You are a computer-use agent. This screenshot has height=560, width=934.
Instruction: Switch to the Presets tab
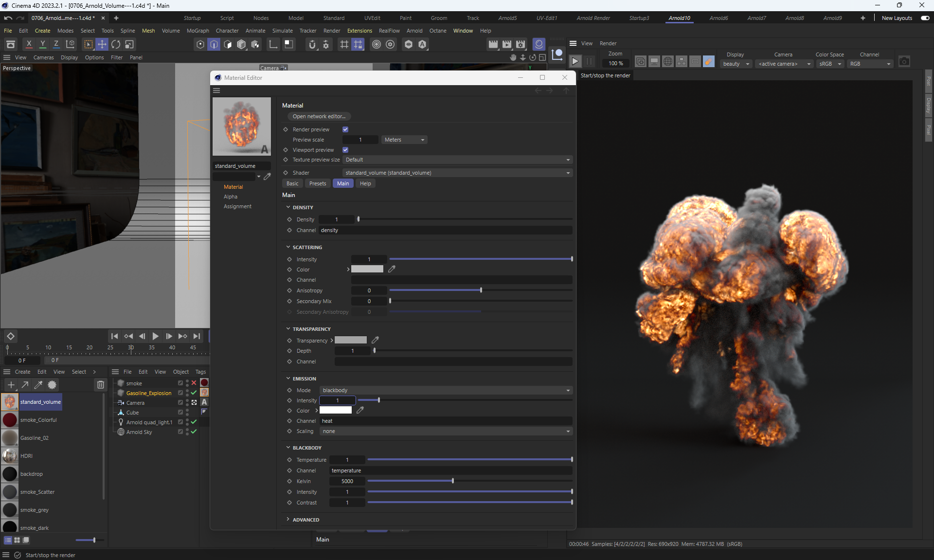point(317,183)
